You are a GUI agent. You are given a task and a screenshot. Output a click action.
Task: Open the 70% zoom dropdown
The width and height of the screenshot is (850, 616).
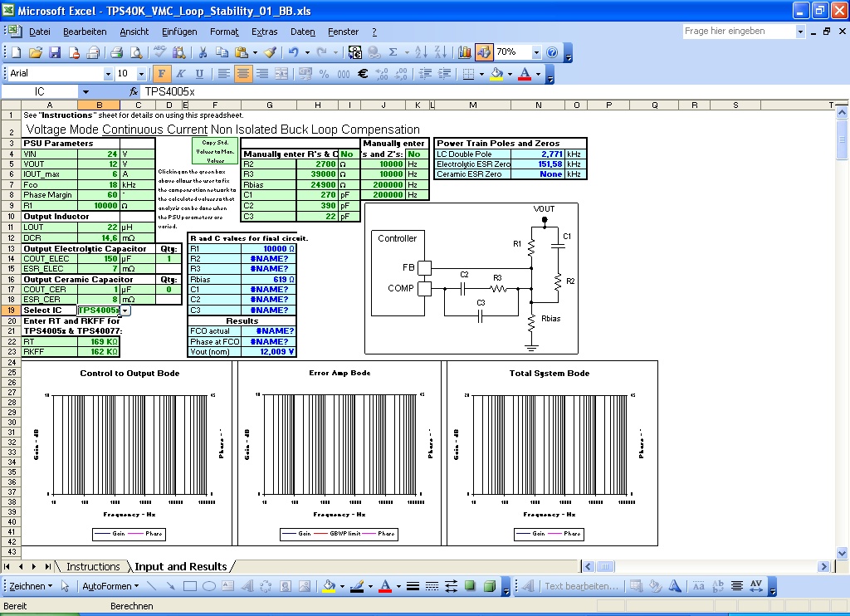[x=536, y=52]
